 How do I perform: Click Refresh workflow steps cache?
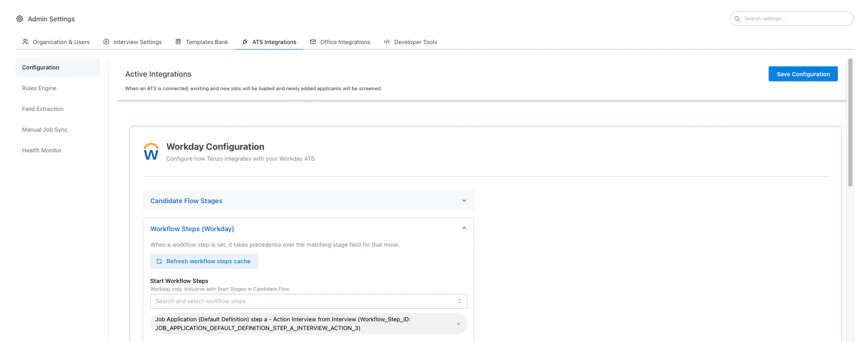204,261
